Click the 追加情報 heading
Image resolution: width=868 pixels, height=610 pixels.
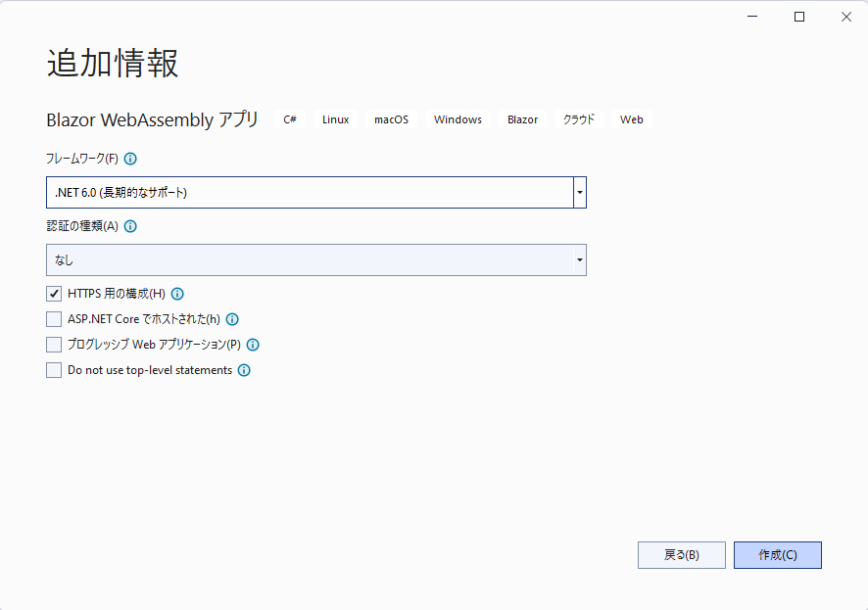pos(113,63)
